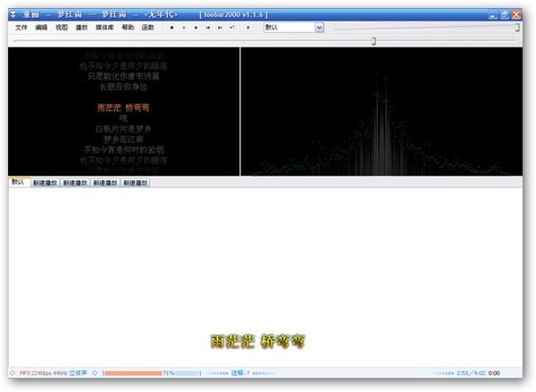Click the play button in the toolbar

tap(196, 28)
